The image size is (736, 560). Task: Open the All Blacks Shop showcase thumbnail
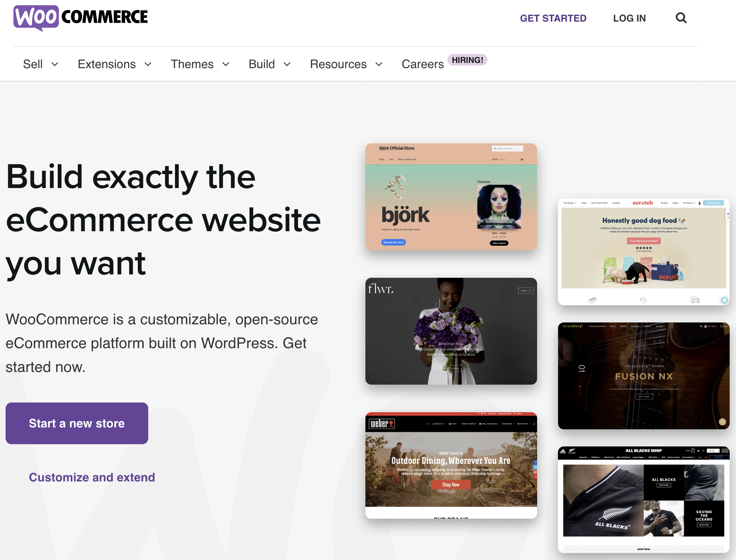pyautogui.click(x=644, y=500)
